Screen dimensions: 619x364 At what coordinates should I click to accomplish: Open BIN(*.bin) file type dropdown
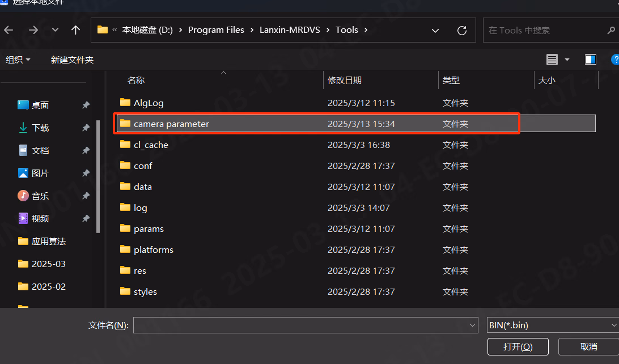pyautogui.click(x=553, y=325)
